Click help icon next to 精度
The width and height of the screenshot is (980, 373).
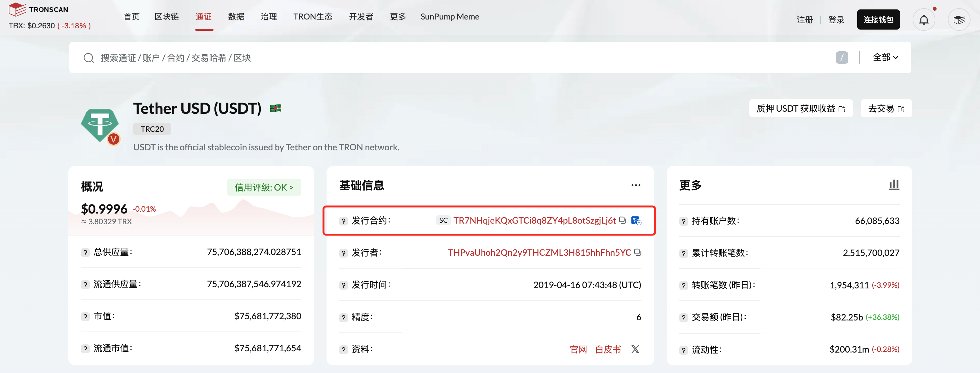[x=343, y=318]
